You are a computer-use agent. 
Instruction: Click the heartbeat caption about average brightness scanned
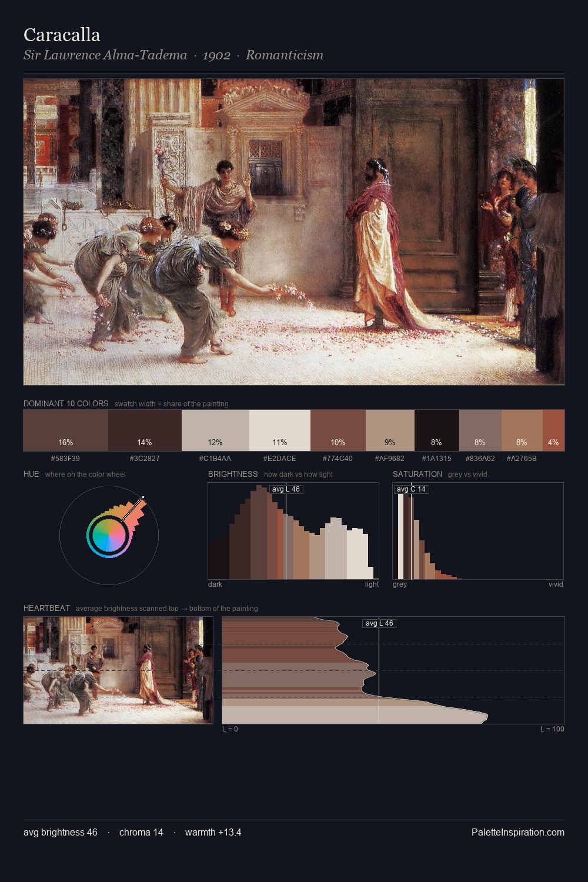[x=166, y=609]
